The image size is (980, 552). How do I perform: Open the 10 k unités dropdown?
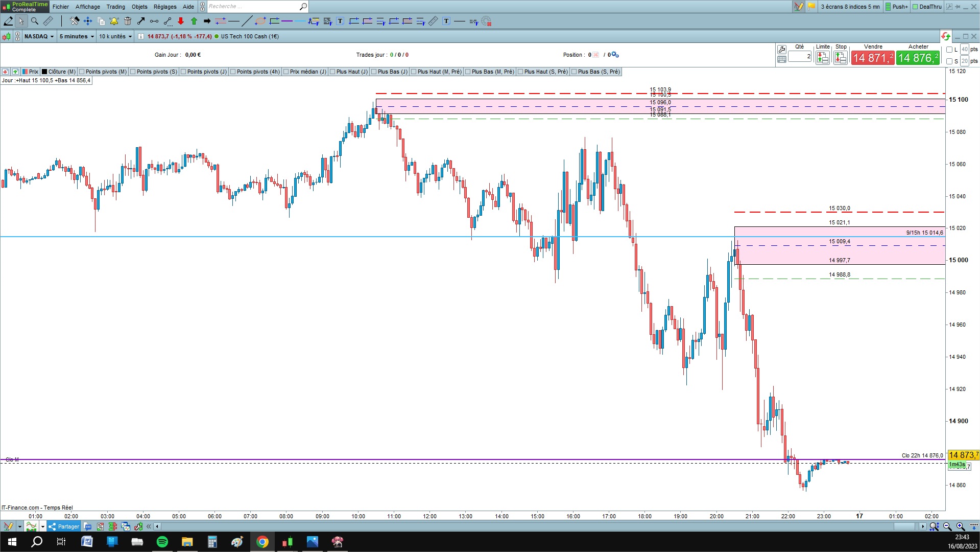pyautogui.click(x=115, y=36)
